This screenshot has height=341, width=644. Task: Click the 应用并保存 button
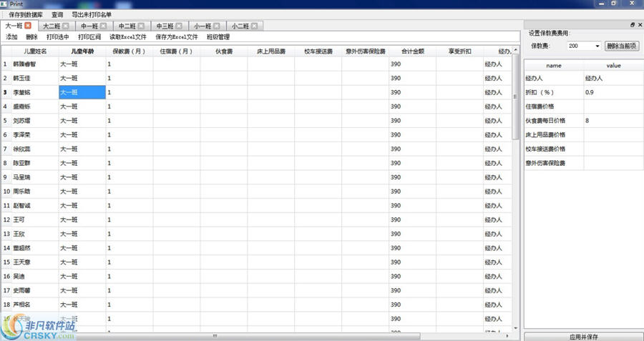pyautogui.click(x=584, y=337)
